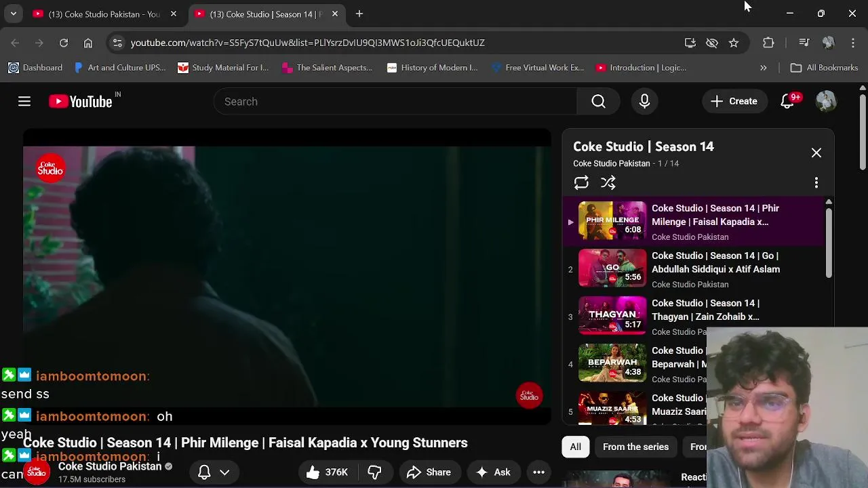Click the page vertical scrollbar

[x=863, y=132]
